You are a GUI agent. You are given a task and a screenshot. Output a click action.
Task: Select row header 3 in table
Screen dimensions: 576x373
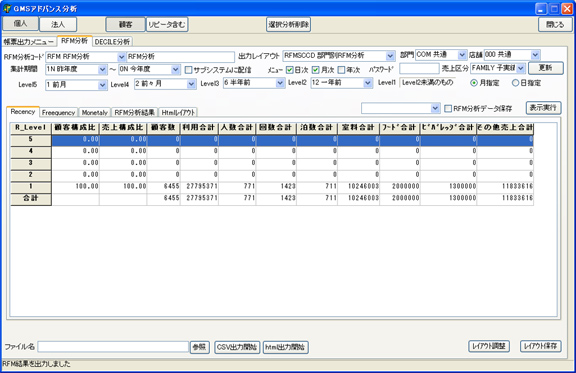(x=31, y=163)
